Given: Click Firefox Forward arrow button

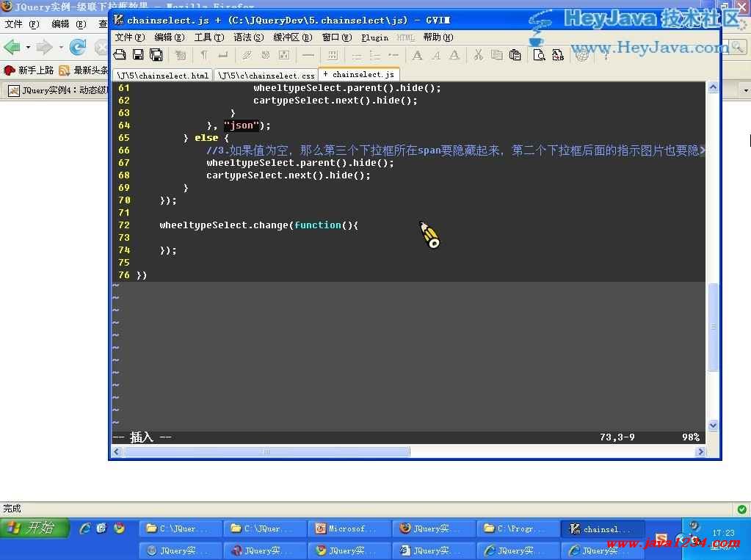Looking at the screenshot, I should click(x=44, y=47).
